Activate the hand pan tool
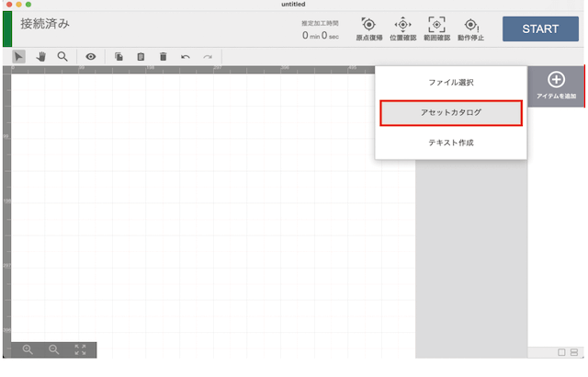The width and height of the screenshot is (588, 377). [41, 57]
